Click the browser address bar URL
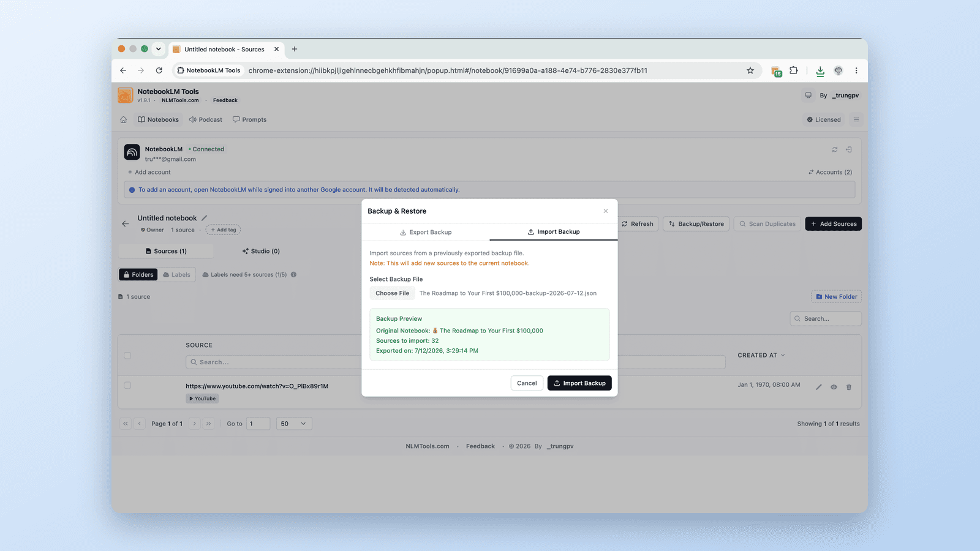 click(x=448, y=70)
